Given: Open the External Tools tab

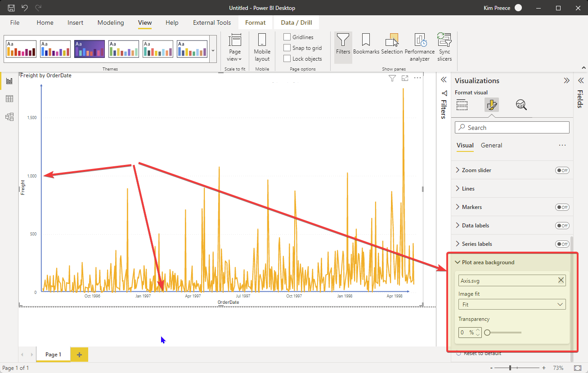Looking at the screenshot, I should [x=212, y=22].
